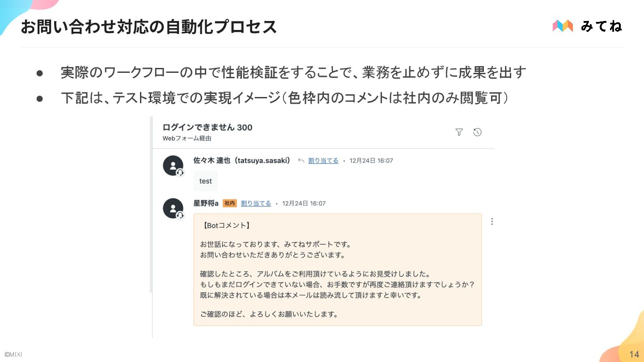Click the headset badge on 星野将a's avatar
644x362 pixels.
[180, 215]
